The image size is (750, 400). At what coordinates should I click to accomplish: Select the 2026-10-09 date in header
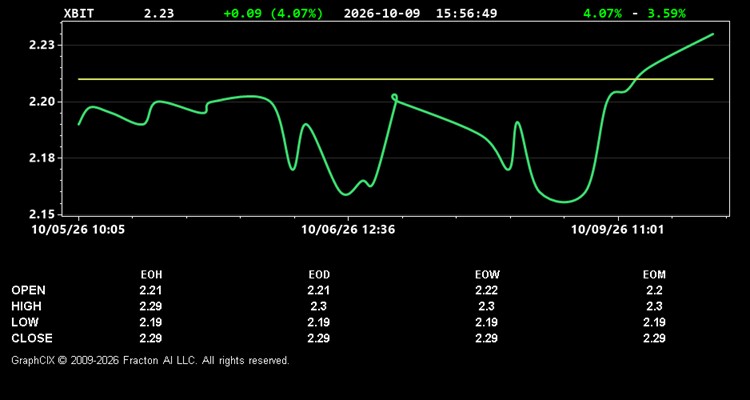pos(382,13)
